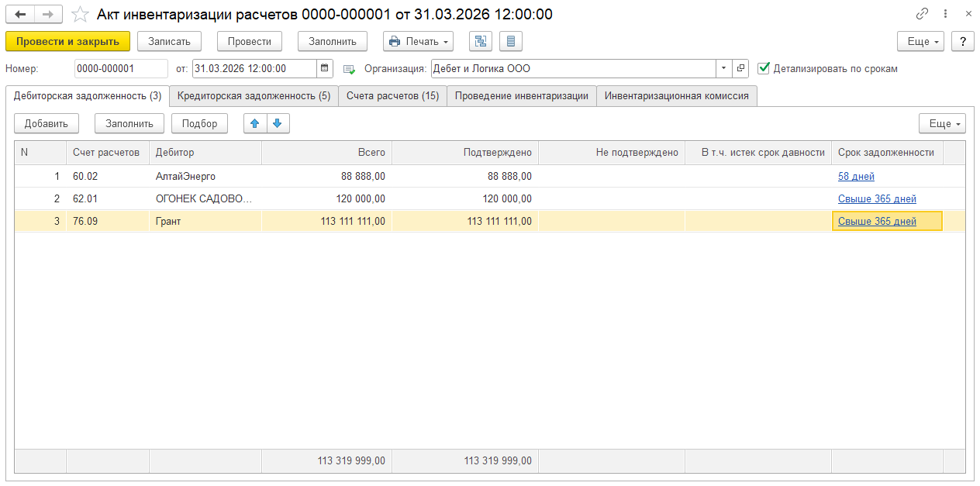Toggle Детализировать по срокам checkbox

pyautogui.click(x=764, y=68)
